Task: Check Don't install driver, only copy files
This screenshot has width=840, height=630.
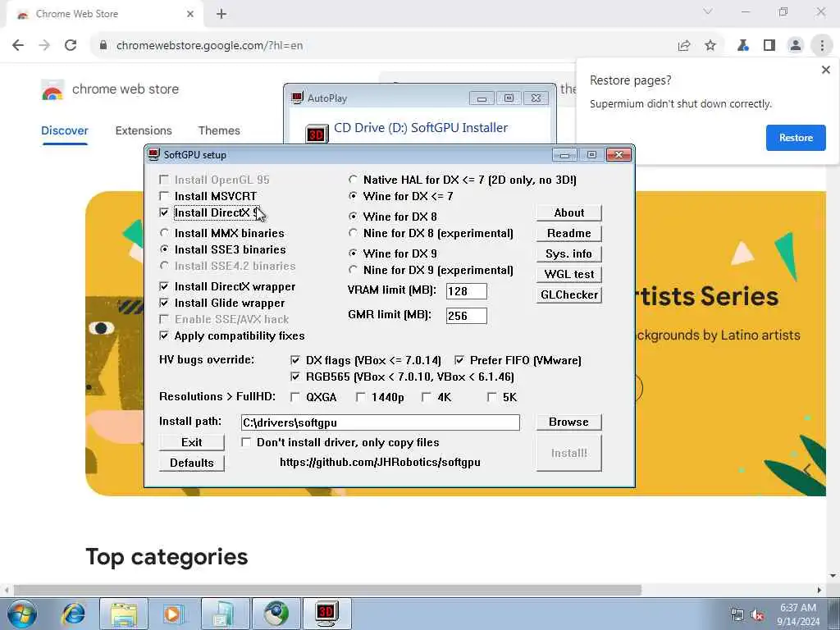Action: [246, 442]
